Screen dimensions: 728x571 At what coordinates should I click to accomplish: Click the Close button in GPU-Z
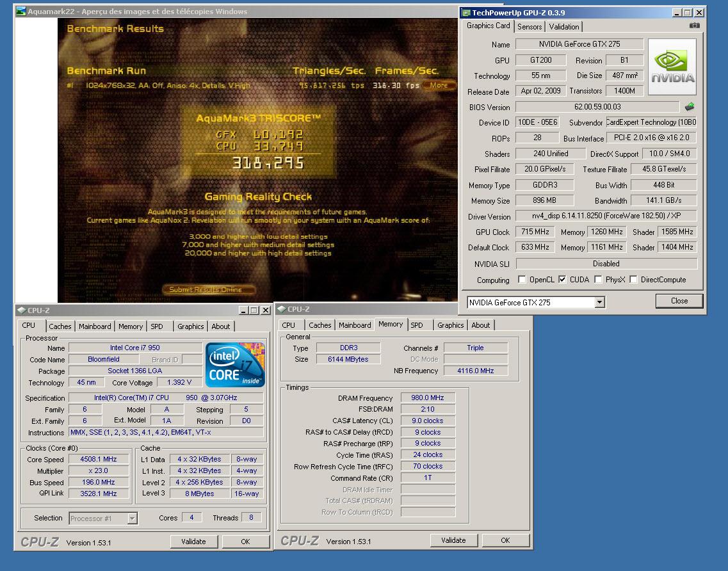pos(679,301)
